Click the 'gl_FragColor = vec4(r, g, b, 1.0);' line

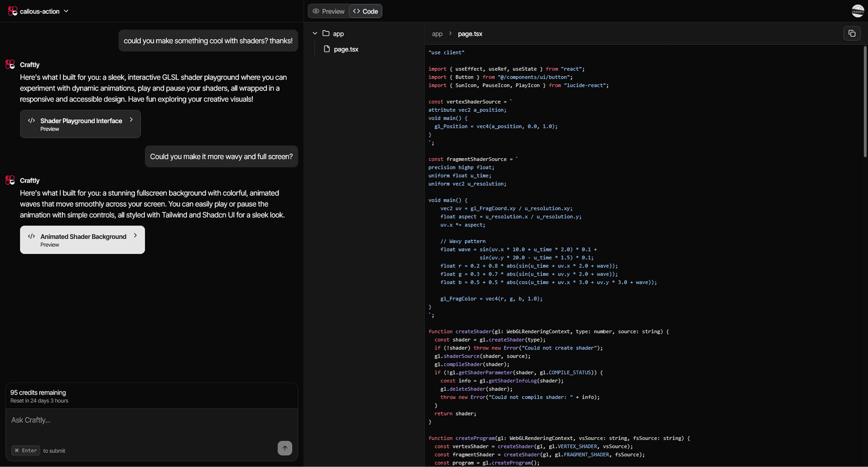pos(491,299)
